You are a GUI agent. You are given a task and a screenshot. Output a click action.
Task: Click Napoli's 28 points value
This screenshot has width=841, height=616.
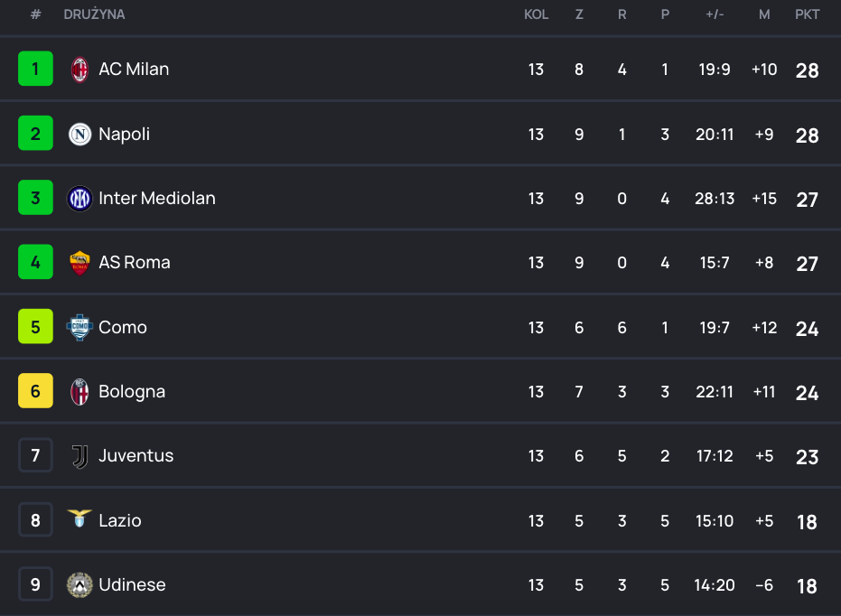(807, 135)
